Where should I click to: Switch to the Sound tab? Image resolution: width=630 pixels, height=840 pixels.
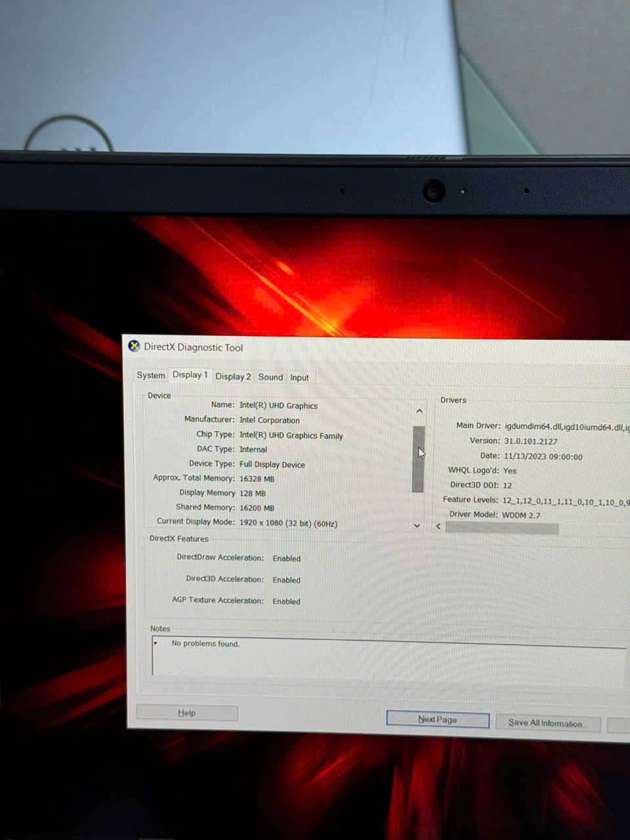(x=270, y=377)
